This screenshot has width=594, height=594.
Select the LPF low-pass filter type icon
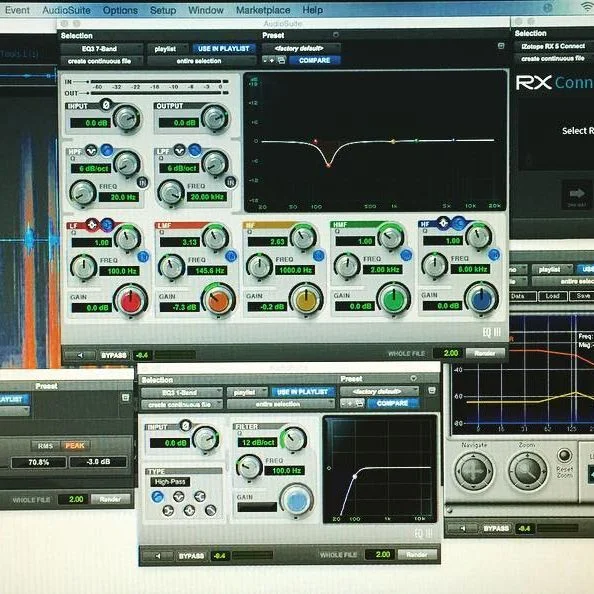(195, 150)
